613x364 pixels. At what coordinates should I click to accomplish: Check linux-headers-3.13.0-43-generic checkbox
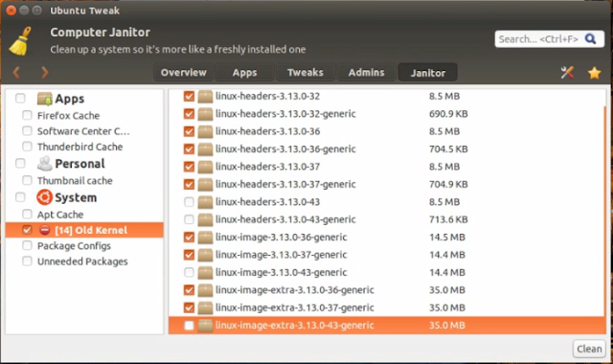(x=189, y=219)
